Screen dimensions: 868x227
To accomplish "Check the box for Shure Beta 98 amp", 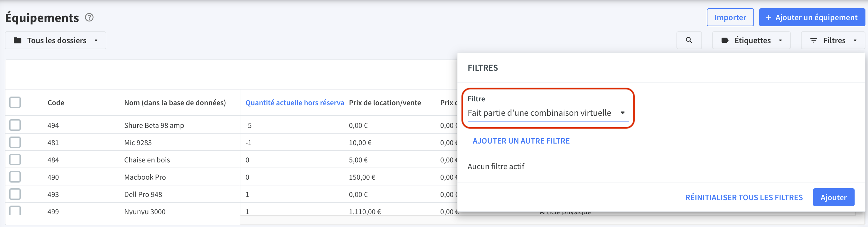I will pyautogui.click(x=15, y=125).
